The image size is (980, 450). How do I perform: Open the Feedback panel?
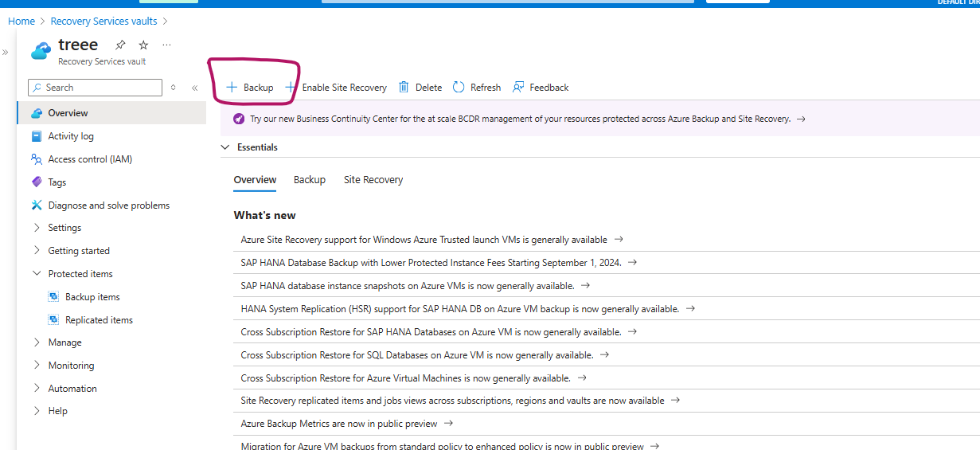tap(541, 88)
